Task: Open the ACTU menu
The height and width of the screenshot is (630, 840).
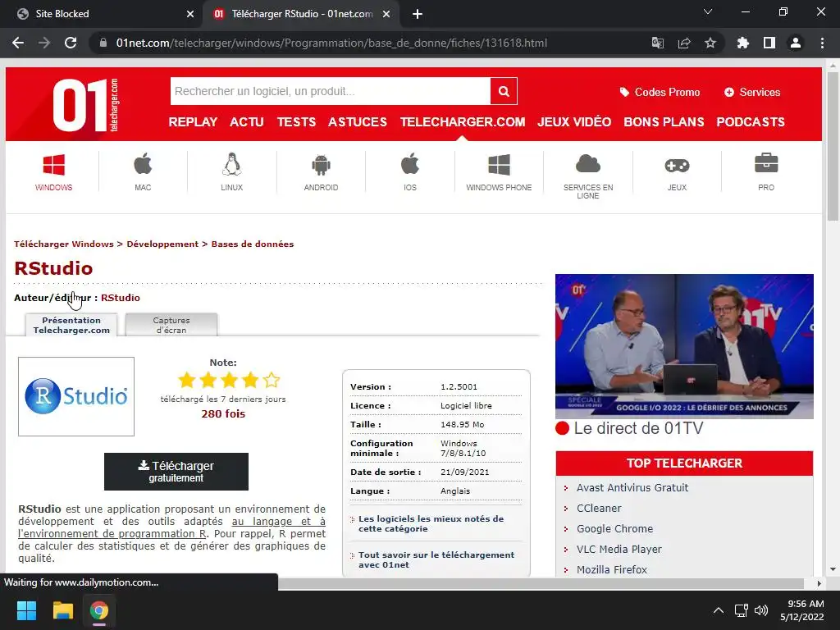Action: pos(246,122)
